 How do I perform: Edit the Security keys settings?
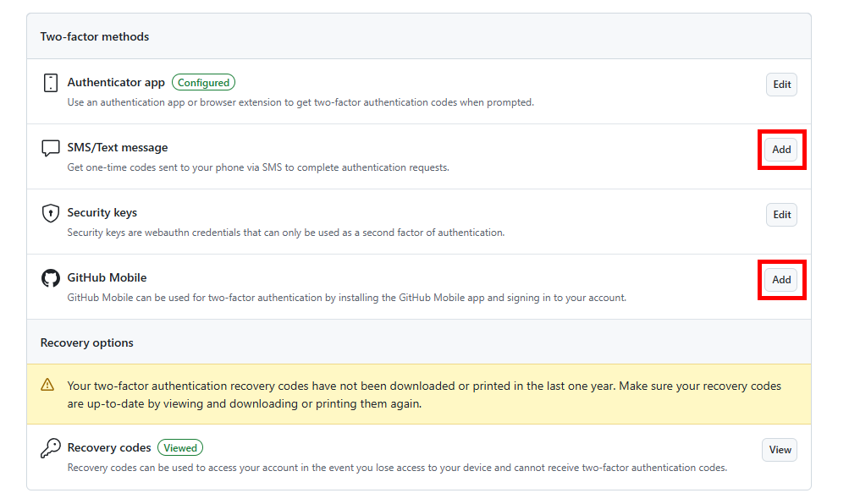coord(781,215)
